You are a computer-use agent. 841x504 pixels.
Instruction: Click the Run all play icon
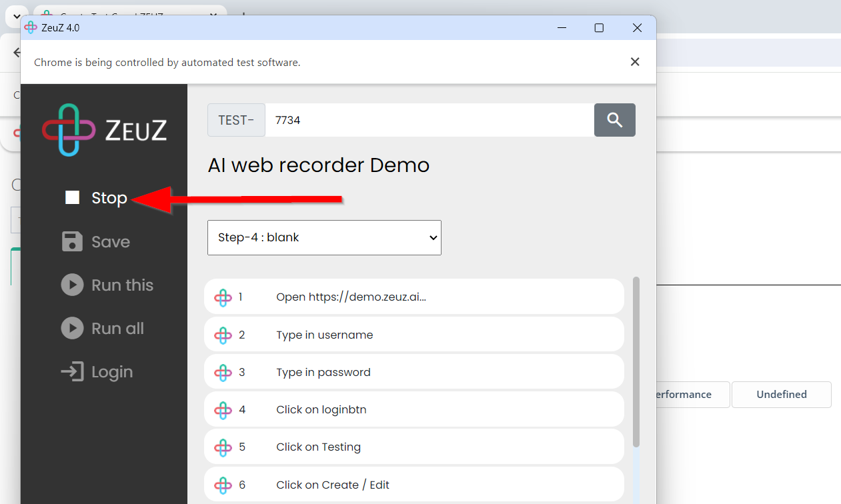click(x=72, y=328)
